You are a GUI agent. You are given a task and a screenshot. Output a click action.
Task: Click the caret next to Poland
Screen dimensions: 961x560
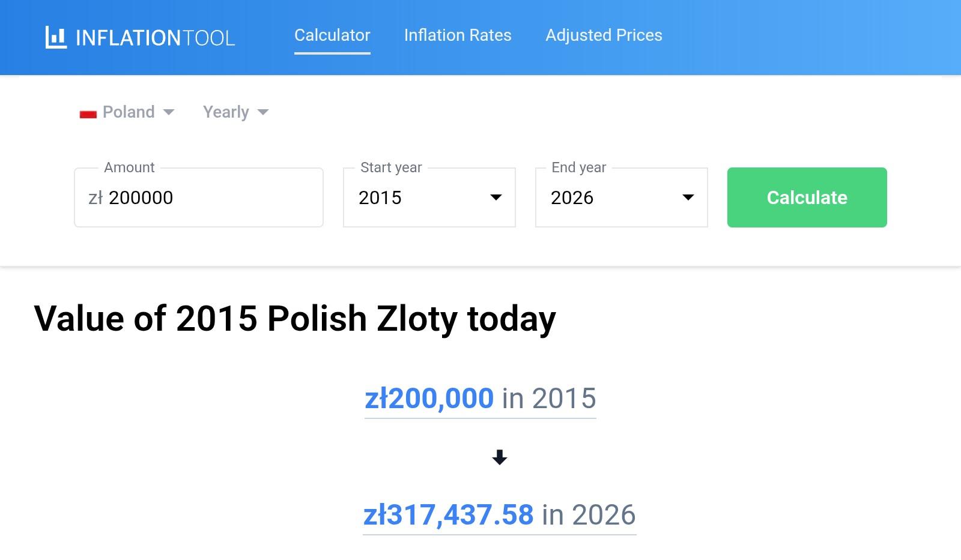(x=169, y=112)
